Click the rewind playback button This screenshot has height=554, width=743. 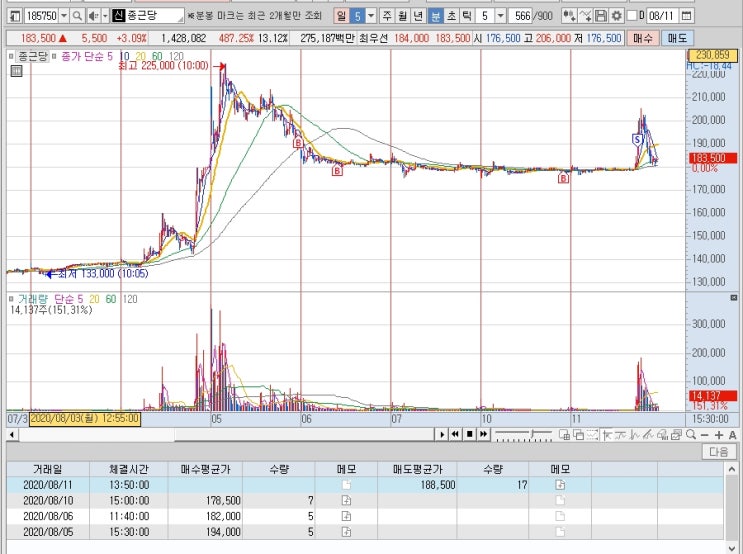(x=455, y=434)
